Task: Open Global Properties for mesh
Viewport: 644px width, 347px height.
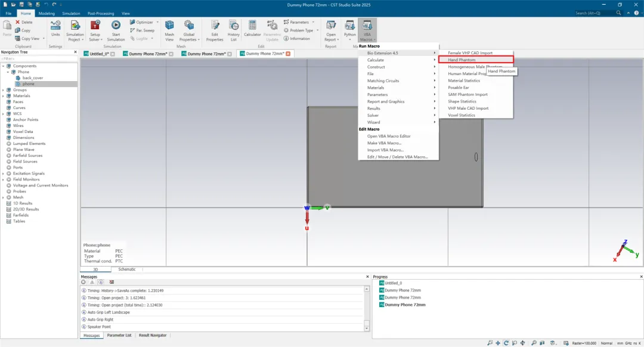Action: pyautogui.click(x=189, y=31)
